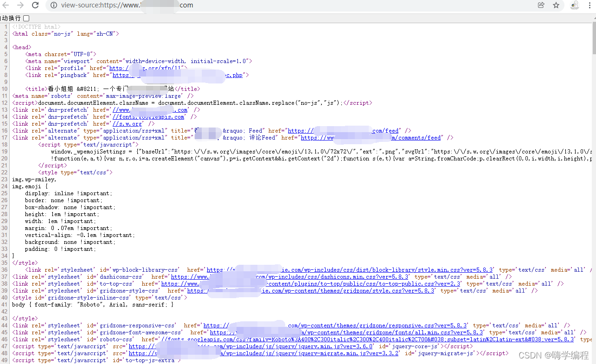Click the 'img.wp-smiley,' line
596x364 pixels.
(34, 179)
